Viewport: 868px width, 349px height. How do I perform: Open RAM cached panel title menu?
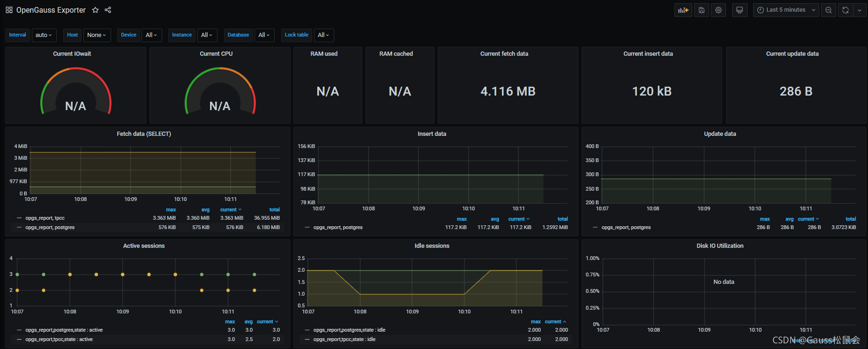point(396,54)
